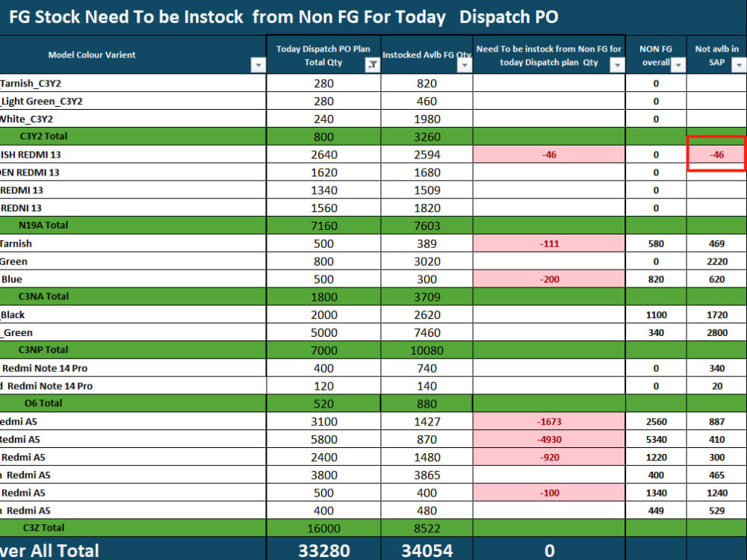Select the 'White_C3Y2' row label
The height and width of the screenshot is (560, 747).
(26, 119)
